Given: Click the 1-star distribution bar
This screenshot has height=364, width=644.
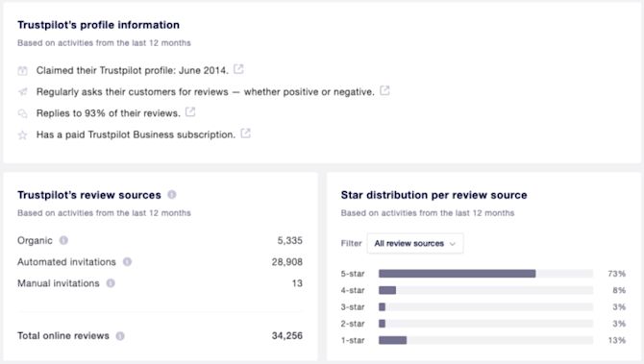Looking at the screenshot, I should (x=485, y=340).
